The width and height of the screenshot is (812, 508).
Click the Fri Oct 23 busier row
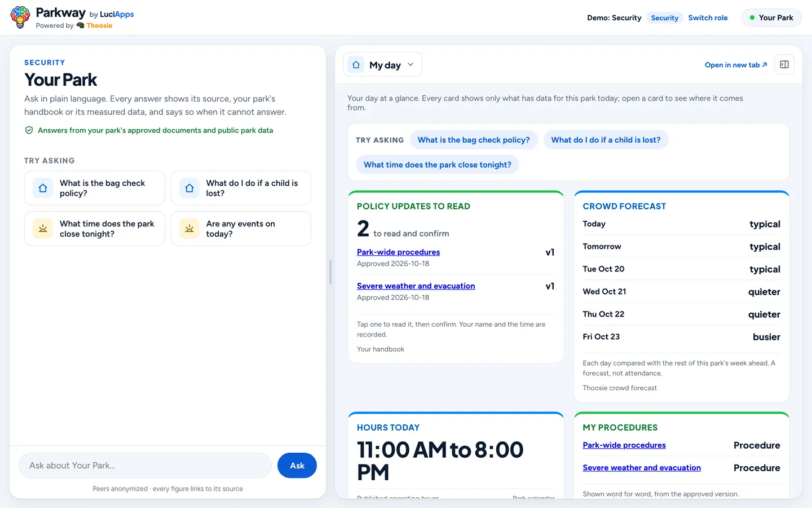681,337
